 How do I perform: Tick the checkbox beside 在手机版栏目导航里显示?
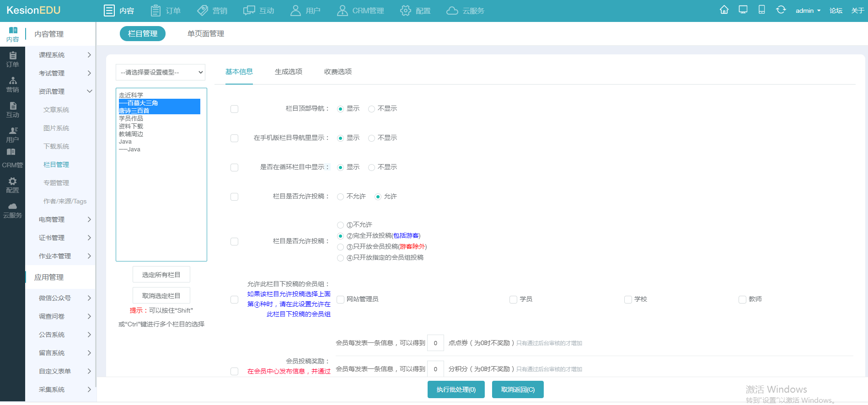pos(235,139)
